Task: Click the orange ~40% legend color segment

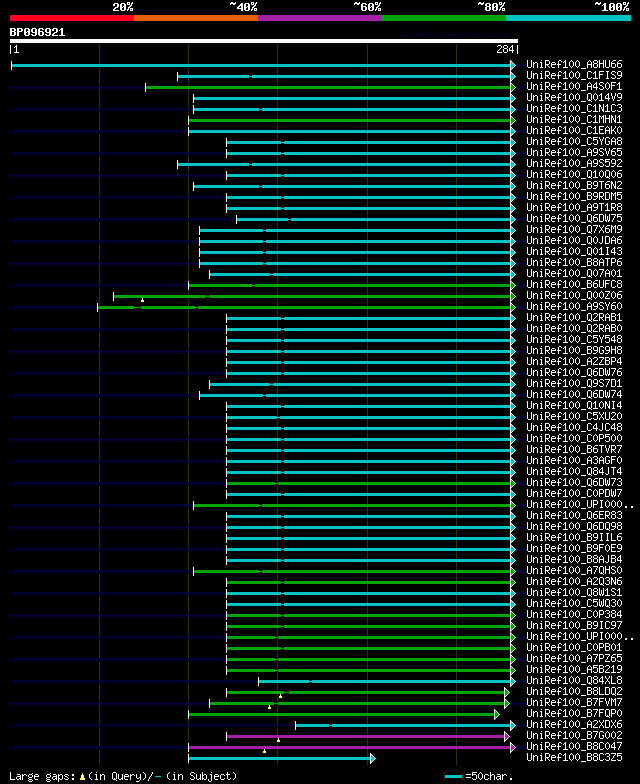Action: coord(196,18)
